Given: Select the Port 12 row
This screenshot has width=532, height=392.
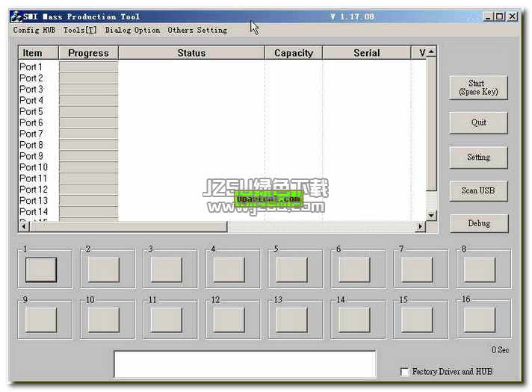Looking at the screenshot, I should click(222, 189).
